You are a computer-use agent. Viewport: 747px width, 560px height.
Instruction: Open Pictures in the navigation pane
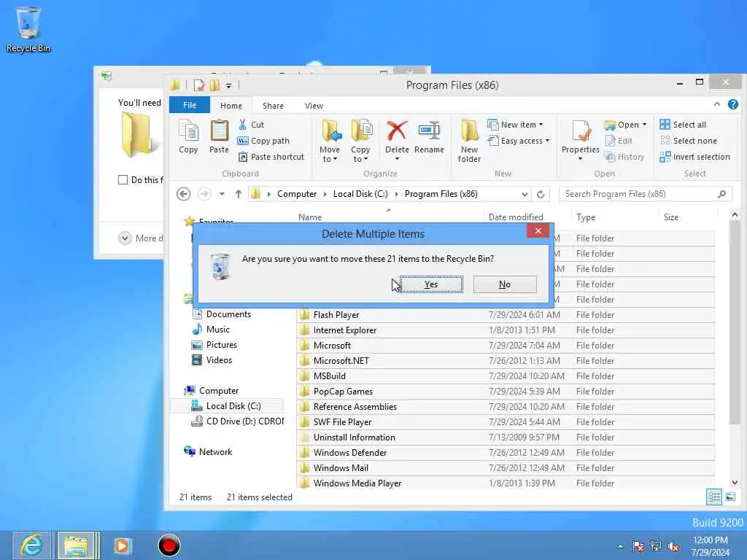[x=214, y=345]
